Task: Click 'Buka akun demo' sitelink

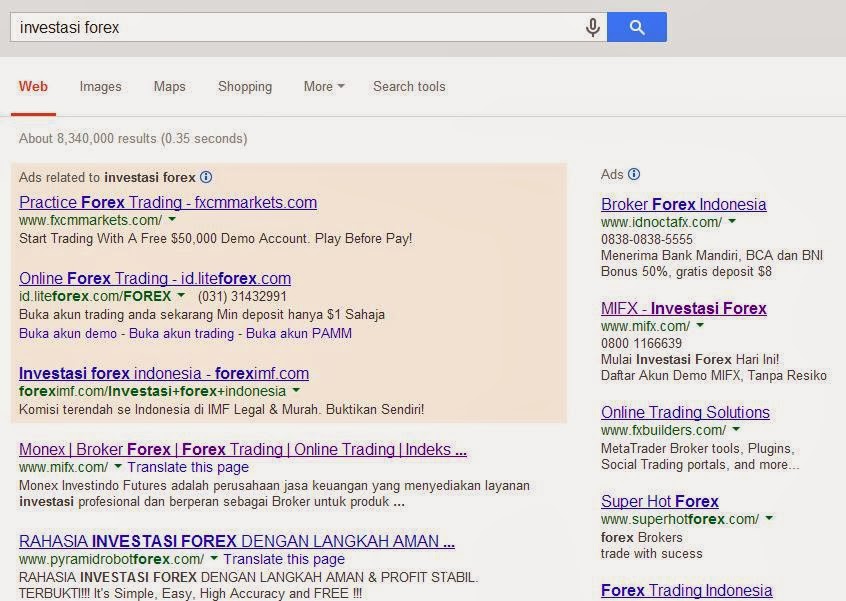Action: 68,333
